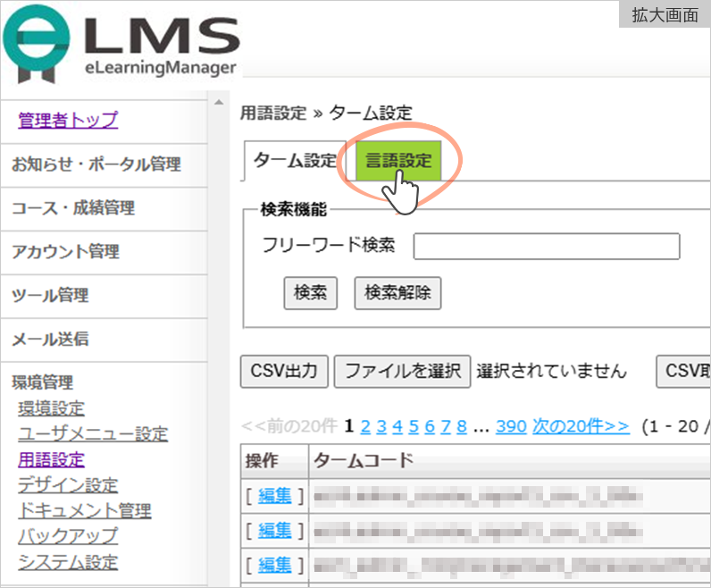Open 環境設定 link in sidebar
This screenshot has width=711, height=588.
tap(51, 408)
